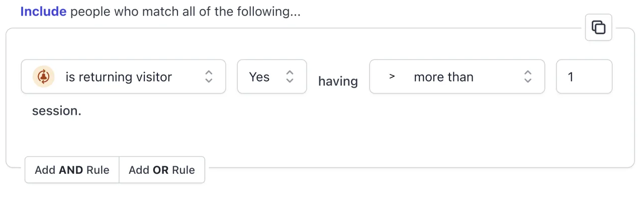Expand the 'more than' comparison dropdown
644x197 pixels.
coord(457,77)
